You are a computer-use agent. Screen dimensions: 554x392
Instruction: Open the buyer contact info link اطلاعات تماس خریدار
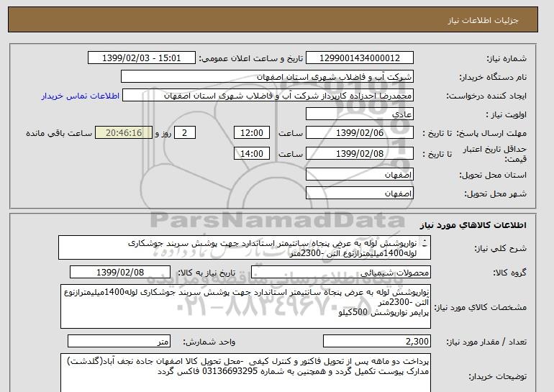tap(80, 96)
